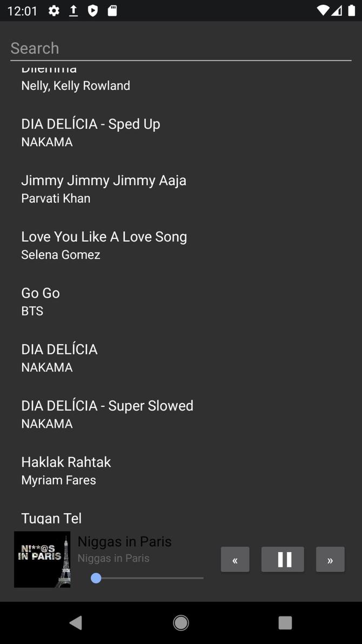This screenshot has width=362, height=644.
Task: Play the Tugan Tel song
Action: click(51, 518)
